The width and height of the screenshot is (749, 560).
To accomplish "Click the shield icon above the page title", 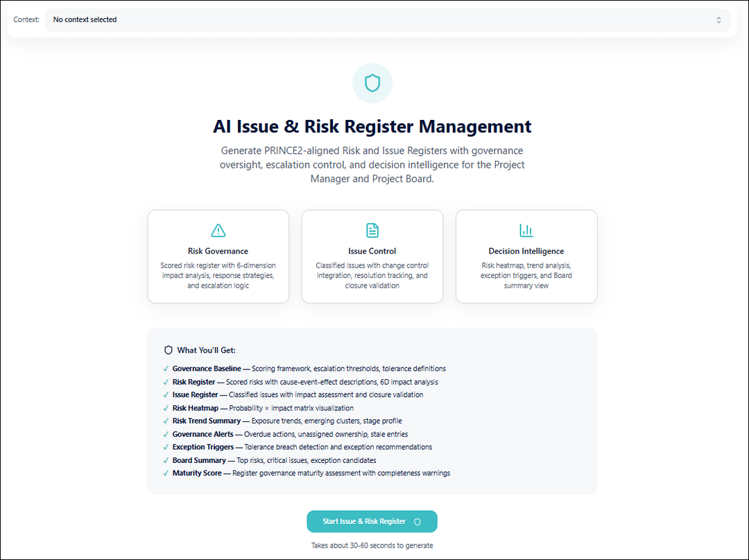I will pos(372,82).
